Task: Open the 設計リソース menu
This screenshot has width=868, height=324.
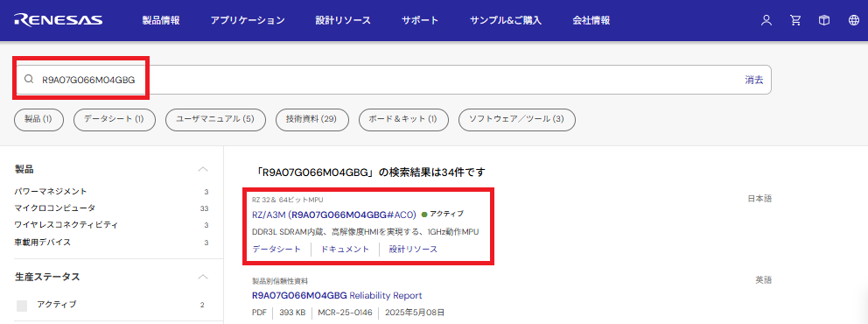Action: tap(343, 20)
